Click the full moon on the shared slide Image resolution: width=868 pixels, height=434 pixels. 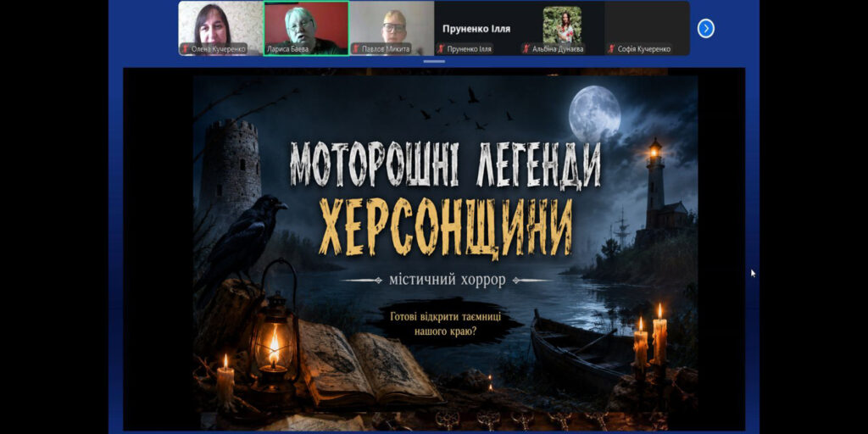coord(595,113)
